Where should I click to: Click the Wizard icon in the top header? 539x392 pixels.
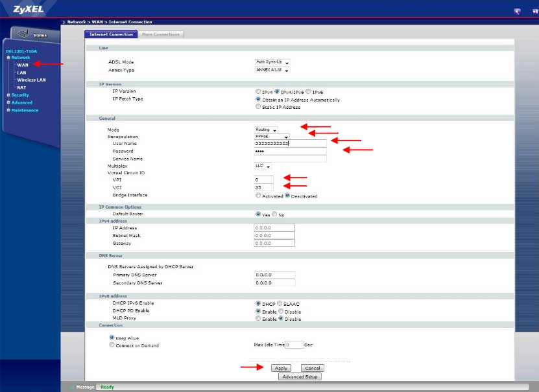coord(517,11)
